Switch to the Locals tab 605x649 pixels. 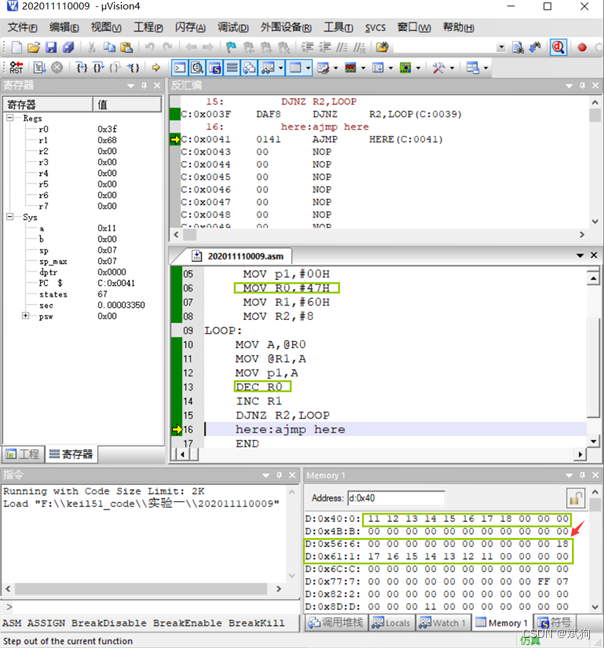coord(391,623)
